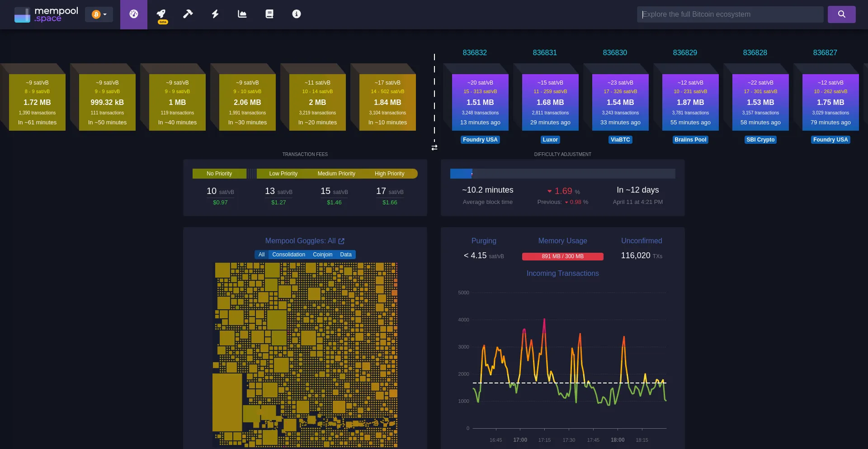
Task: Click the High Priority fee label
Action: 389,174
